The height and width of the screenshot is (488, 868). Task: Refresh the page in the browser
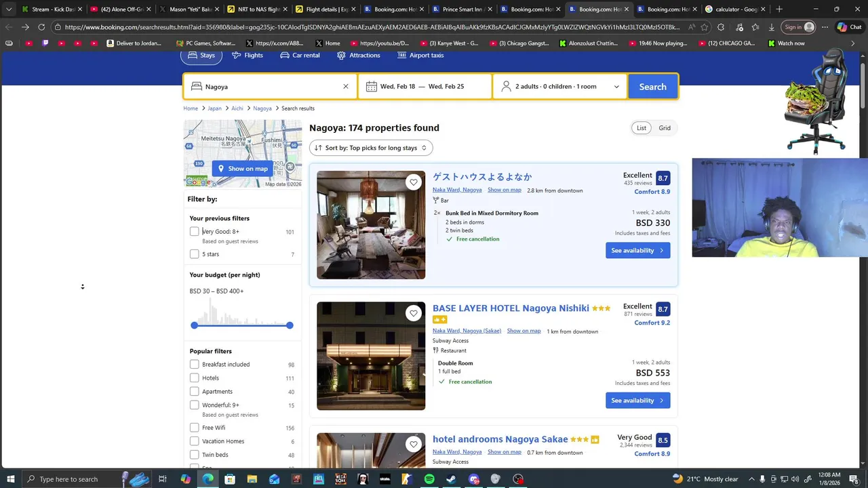pos(41,27)
